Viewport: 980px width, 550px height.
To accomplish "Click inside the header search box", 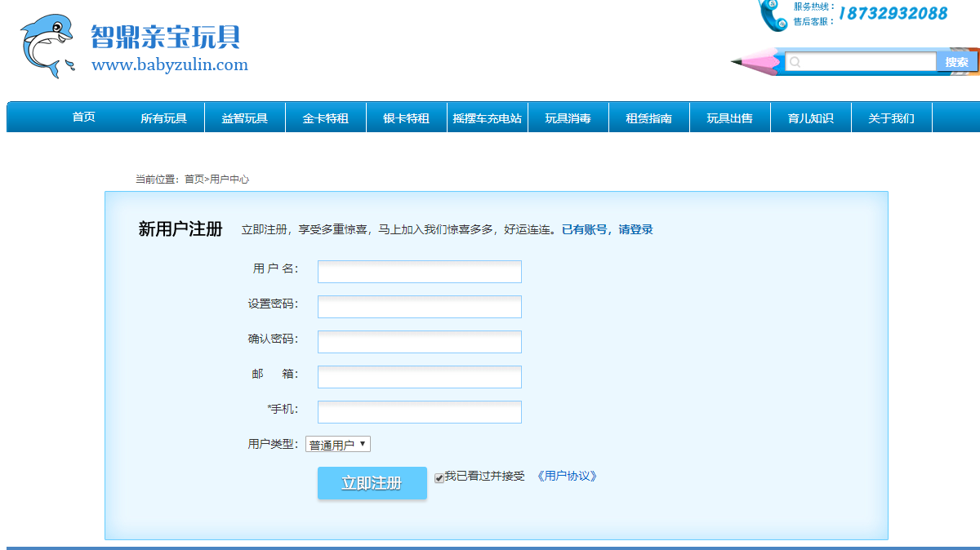I will [861, 62].
